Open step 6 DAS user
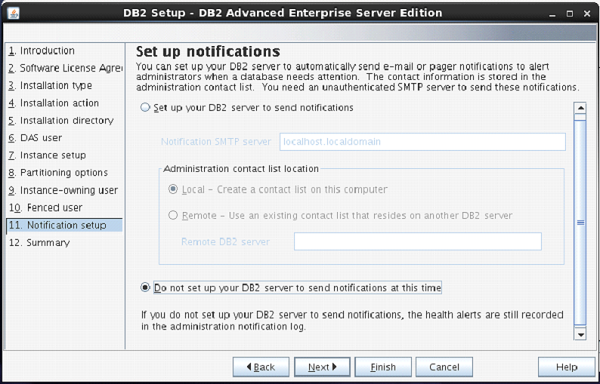Image resolution: width=600 pixels, height=384 pixels. [x=35, y=138]
